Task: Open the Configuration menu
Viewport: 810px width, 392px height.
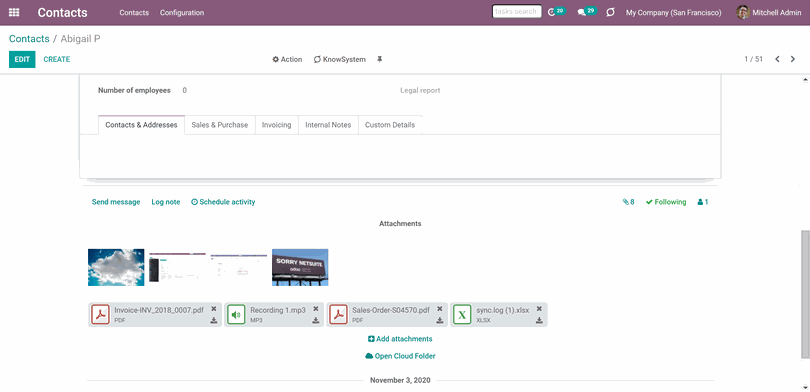Action: coord(182,12)
